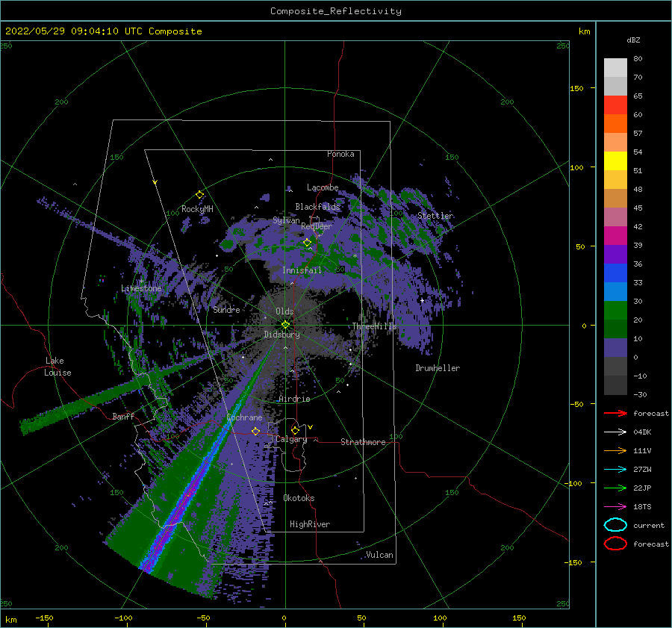
Task: Click the yellow diamond marker in Calgary
Action: tap(295, 430)
